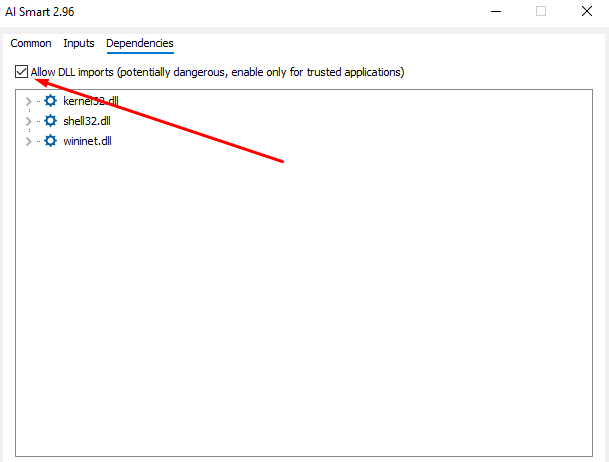The height and width of the screenshot is (462, 609).
Task: Open the Inputs tab
Action: pos(79,43)
